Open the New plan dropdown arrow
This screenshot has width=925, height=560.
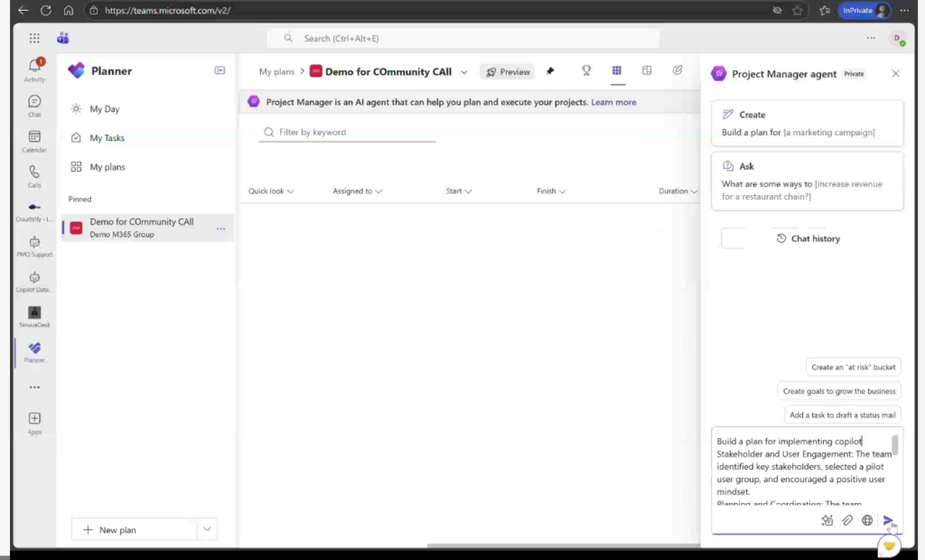tap(208, 529)
